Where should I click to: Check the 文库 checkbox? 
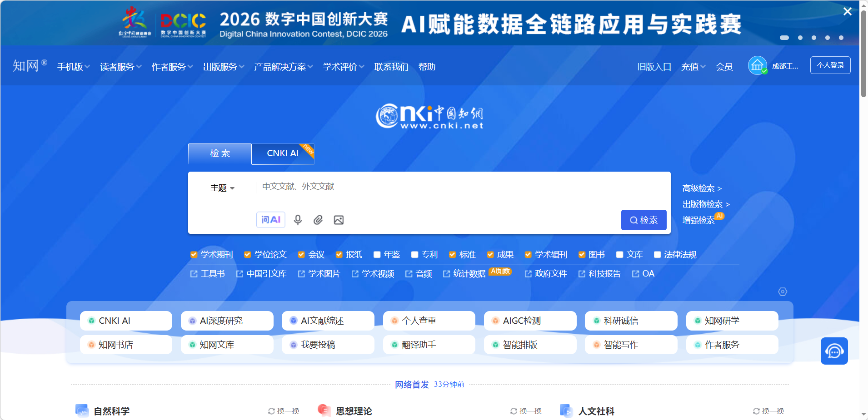point(619,255)
